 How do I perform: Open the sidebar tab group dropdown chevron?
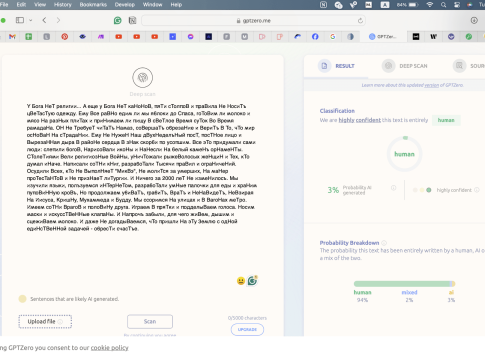pyautogui.click(x=30, y=20)
